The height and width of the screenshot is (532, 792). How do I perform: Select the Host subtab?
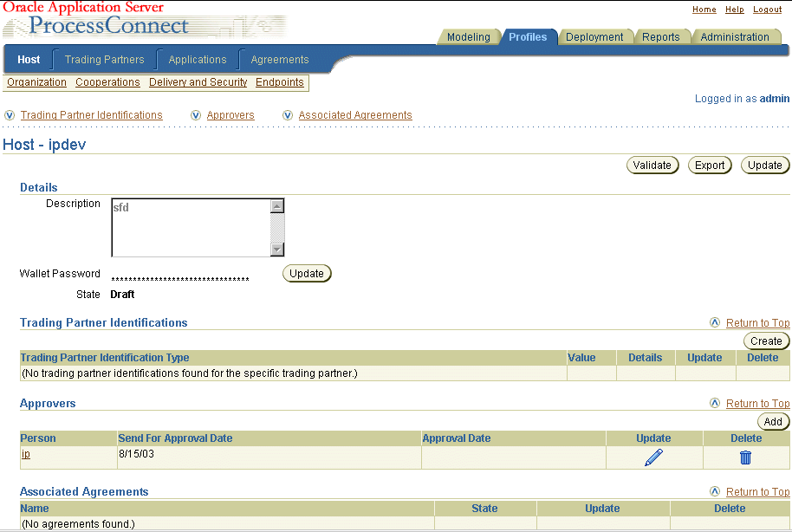[29, 60]
